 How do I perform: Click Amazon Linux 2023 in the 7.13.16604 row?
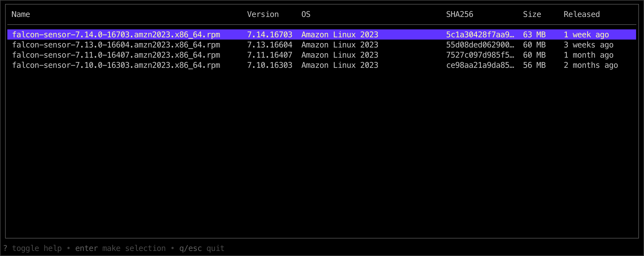340,45
